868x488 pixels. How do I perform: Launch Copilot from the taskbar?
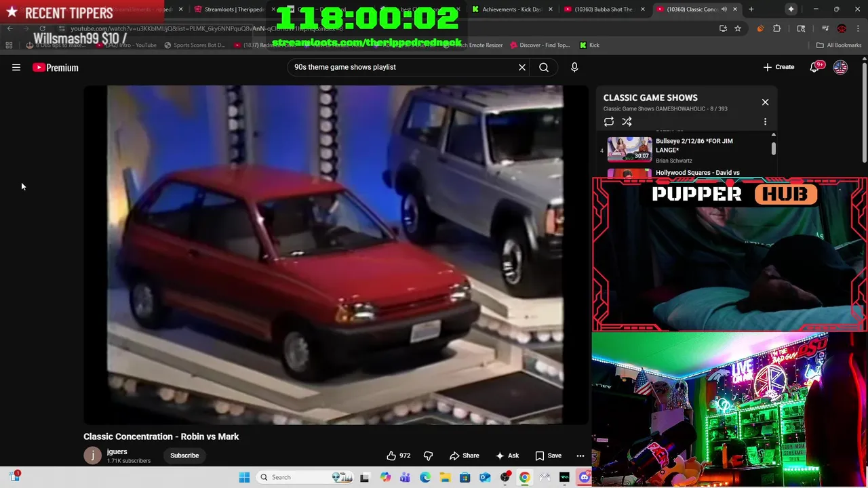tap(385, 477)
